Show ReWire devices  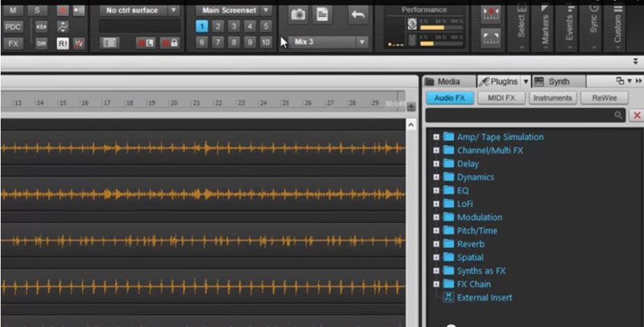(605, 97)
